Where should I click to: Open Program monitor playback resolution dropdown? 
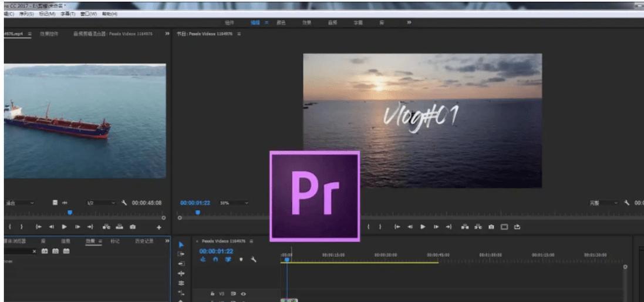coord(603,203)
